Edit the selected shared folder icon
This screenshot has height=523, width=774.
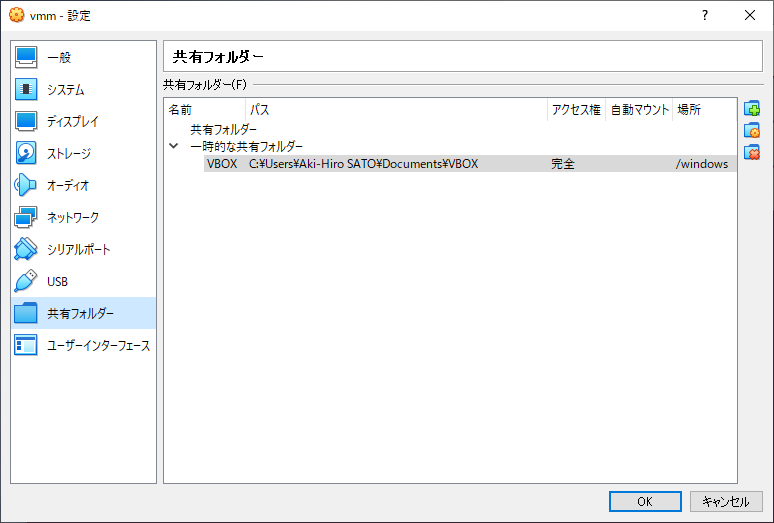pyautogui.click(x=752, y=130)
